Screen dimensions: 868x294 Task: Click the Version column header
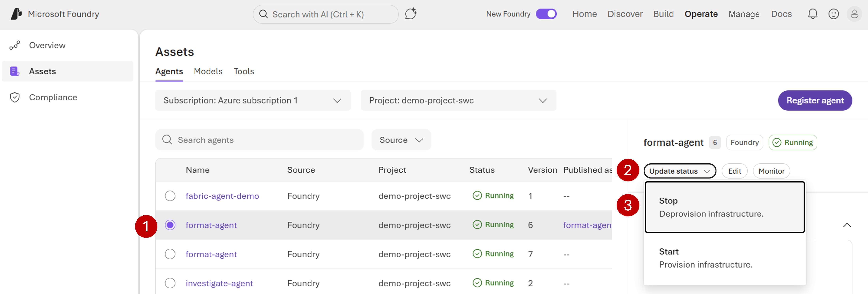(x=542, y=170)
